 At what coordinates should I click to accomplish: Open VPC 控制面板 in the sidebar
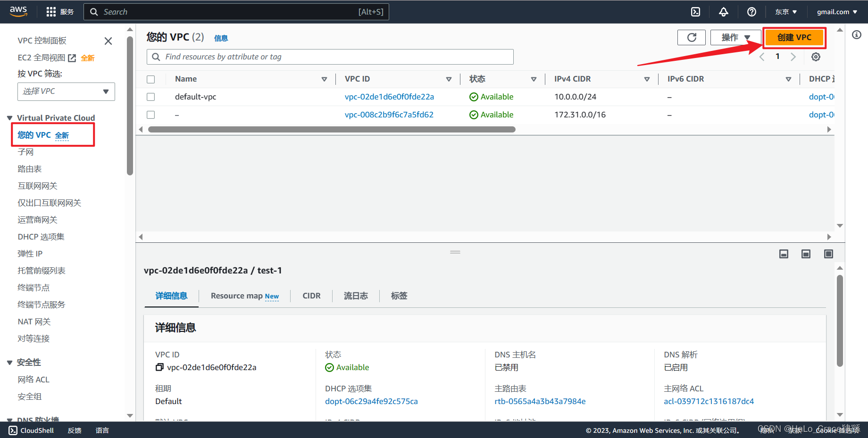[x=42, y=41]
